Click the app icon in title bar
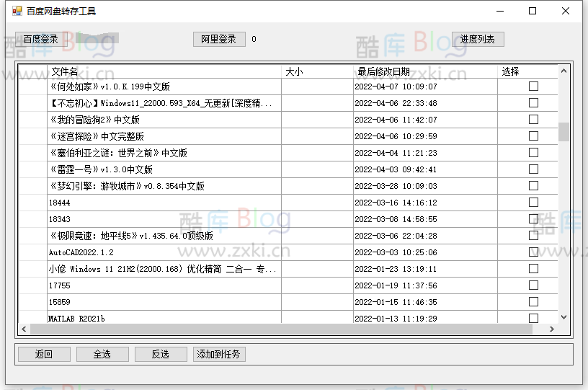 tap(17, 11)
